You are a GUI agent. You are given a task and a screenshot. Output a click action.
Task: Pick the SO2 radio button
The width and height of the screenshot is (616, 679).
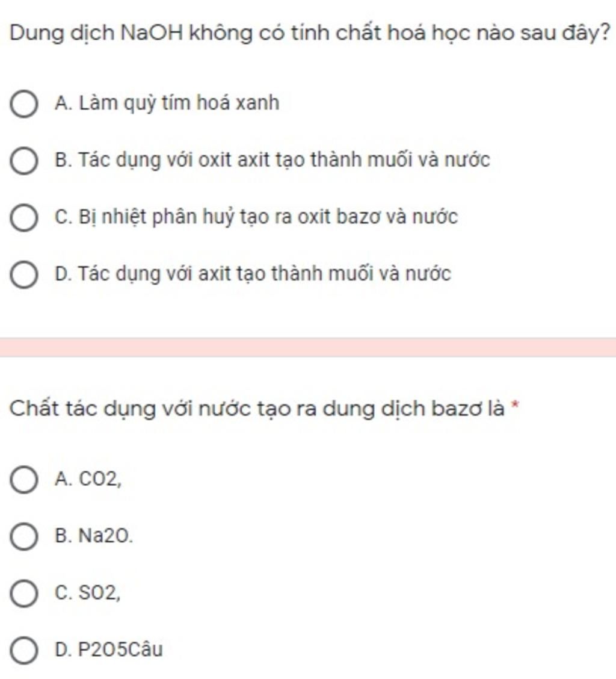click(x=23, y=594)
